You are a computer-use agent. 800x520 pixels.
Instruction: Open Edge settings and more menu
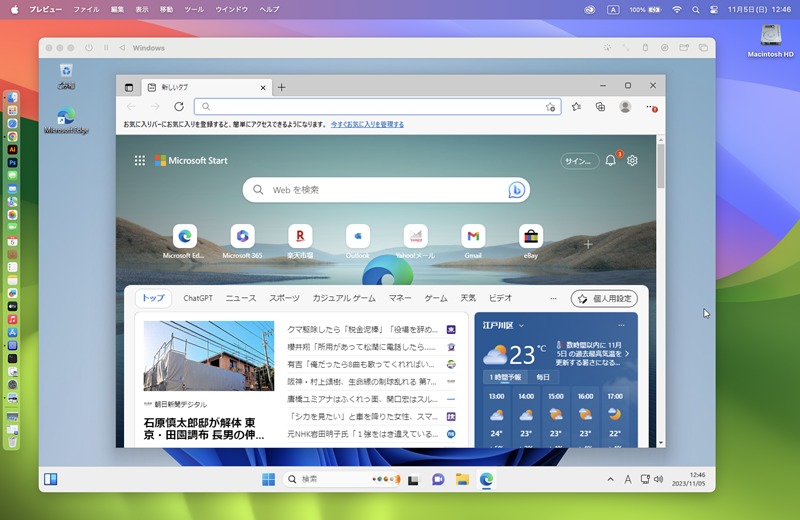point(651,107)
